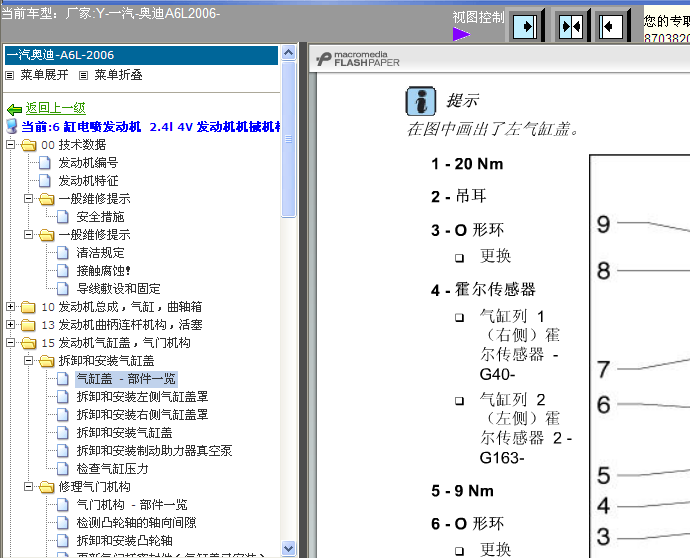This screenshot has height=558, width=690.
Task: Select 气缸盖 - 部件一览 tree item
Action: pyautogui.click(x=126, y=379)
